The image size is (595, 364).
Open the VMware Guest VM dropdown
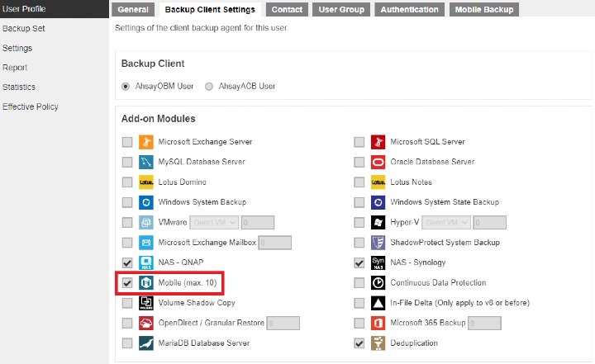[214, 222]
